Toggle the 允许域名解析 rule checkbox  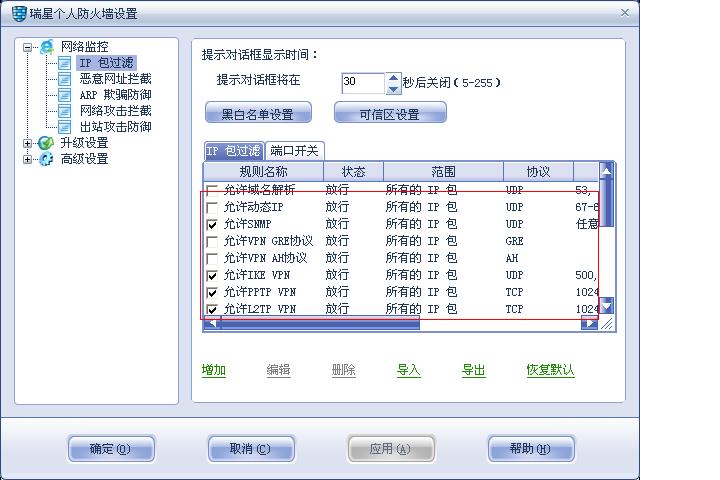pyautogui.click(x=212, y=190)
